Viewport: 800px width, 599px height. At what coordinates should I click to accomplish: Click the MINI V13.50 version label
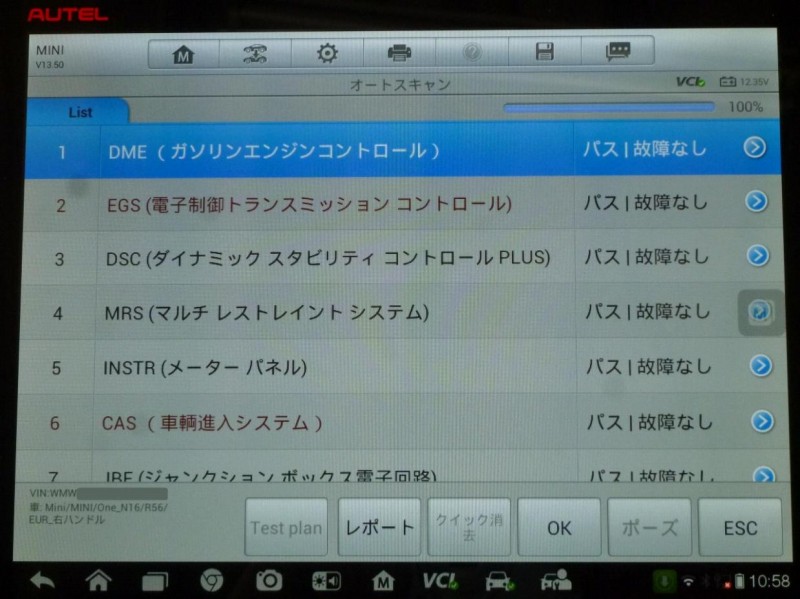click(49, 56)
